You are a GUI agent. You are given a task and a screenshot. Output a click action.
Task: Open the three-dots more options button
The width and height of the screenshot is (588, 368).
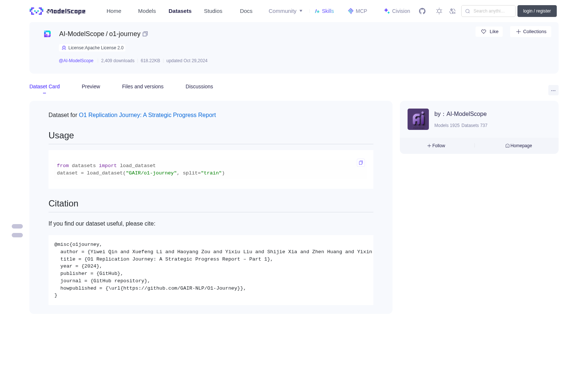point(553,90)
